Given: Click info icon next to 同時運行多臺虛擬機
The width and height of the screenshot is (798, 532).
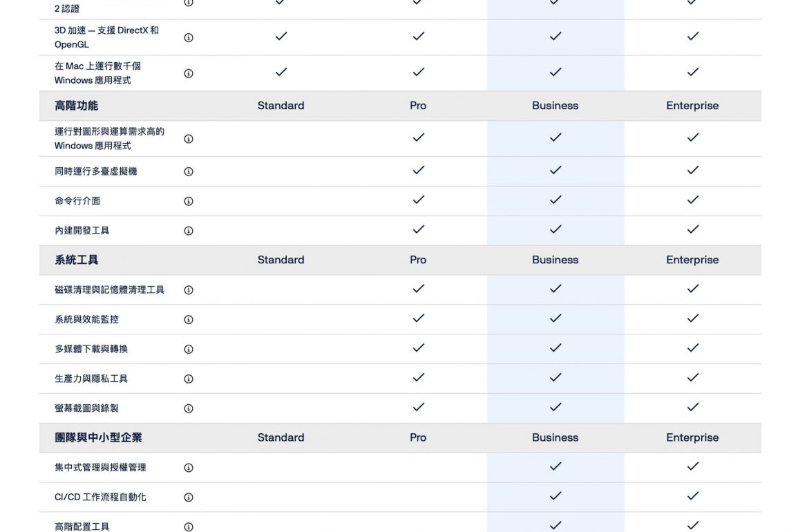Looking at the screenshot, I should pyautogui.click(x=189, y=171).
